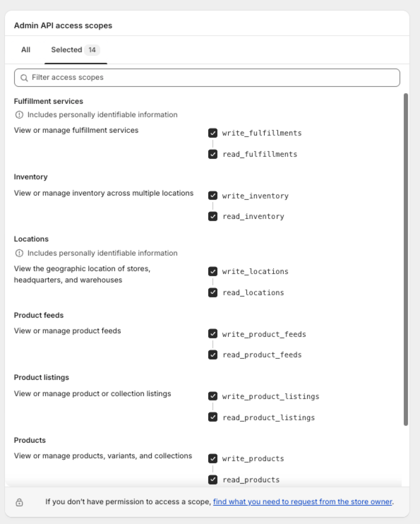Disable the write_products scope

point(213,459)
